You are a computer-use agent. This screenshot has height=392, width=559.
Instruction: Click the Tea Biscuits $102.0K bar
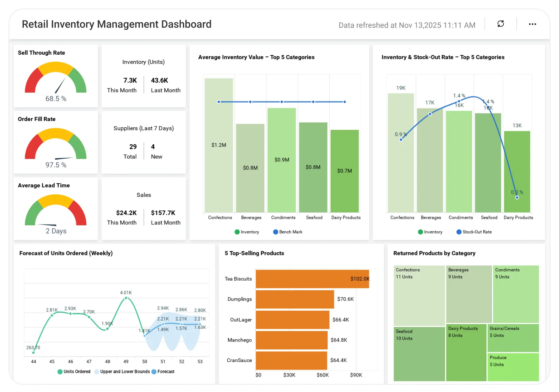click(312, 279)
